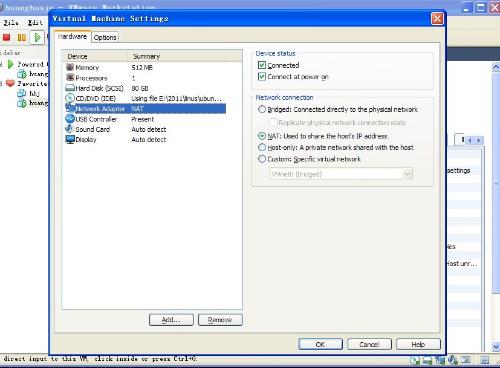Click the main window scrollbar up arrow

coord(495,67)
